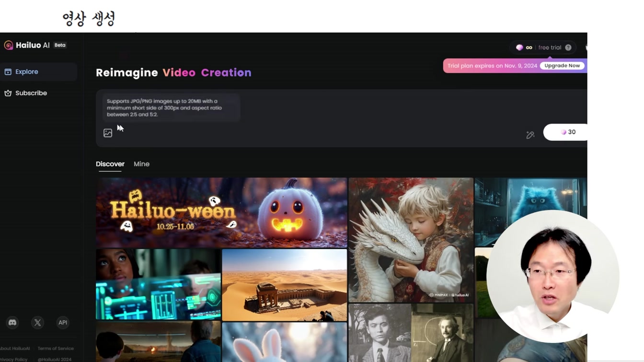Click the Hailuo AI logo
644x362 pixels.
(27, 45)
